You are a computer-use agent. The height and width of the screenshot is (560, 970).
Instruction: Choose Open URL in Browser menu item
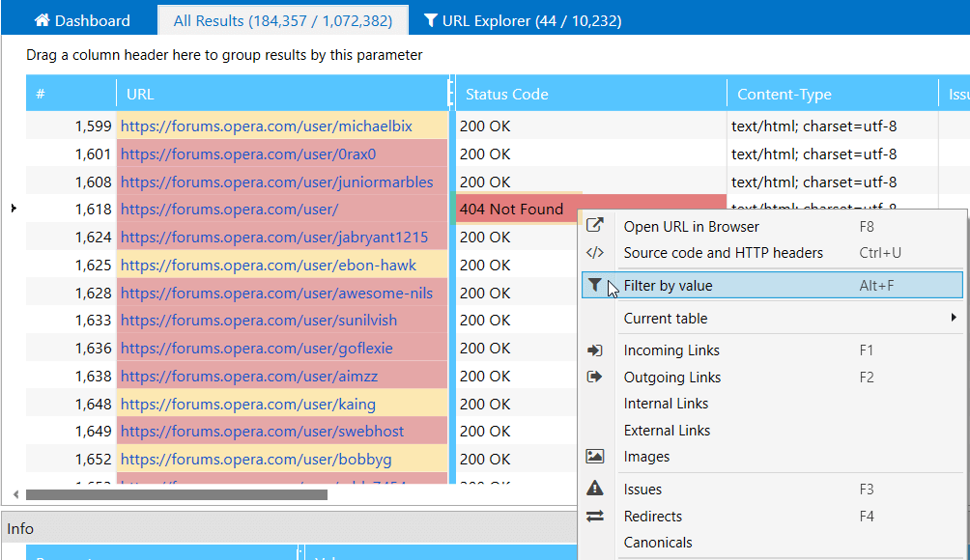point(771,226)
